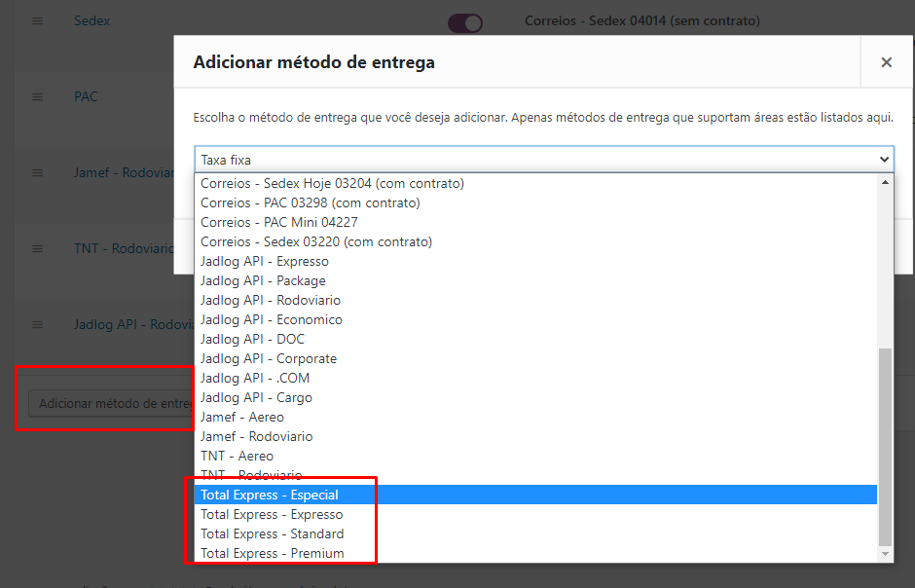The image size is (915, 588).
Task: Grab the TNT - Rodoviario row drag handle
Action: coord(37,248)
